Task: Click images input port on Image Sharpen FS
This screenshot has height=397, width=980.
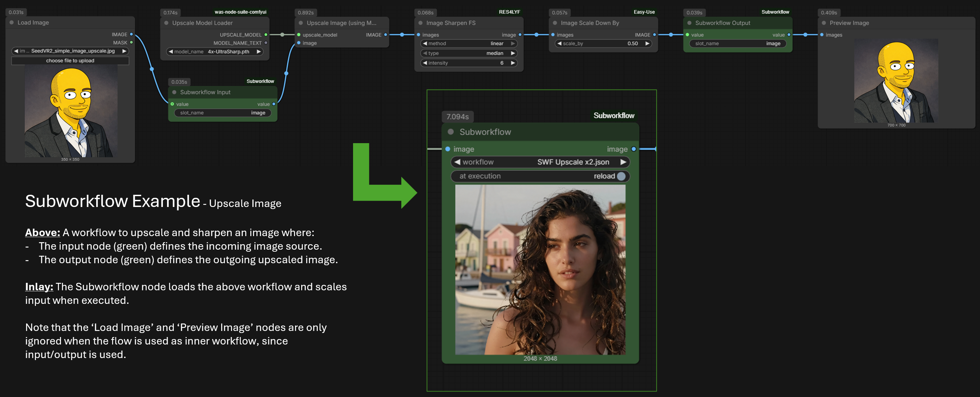Action: pos(418,35)
